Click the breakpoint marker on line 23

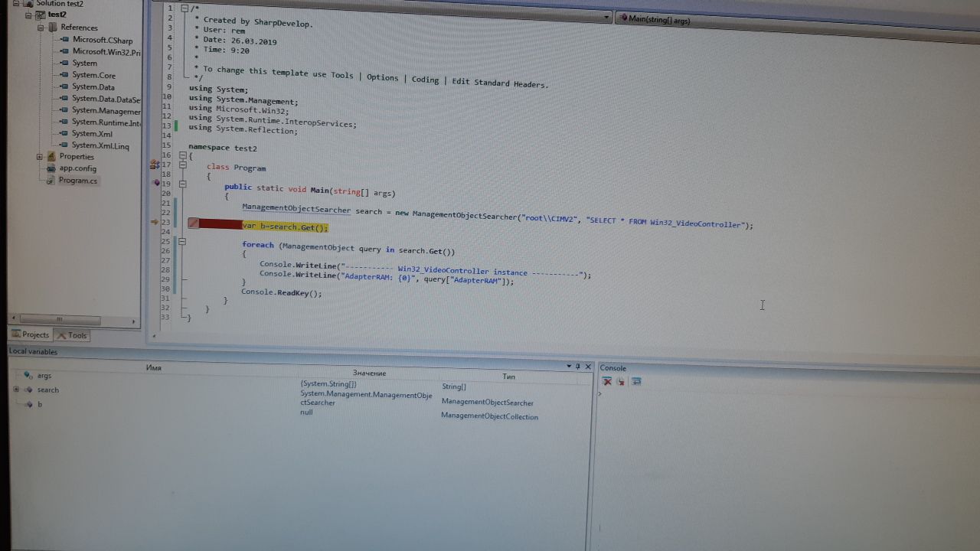[194, 223]
